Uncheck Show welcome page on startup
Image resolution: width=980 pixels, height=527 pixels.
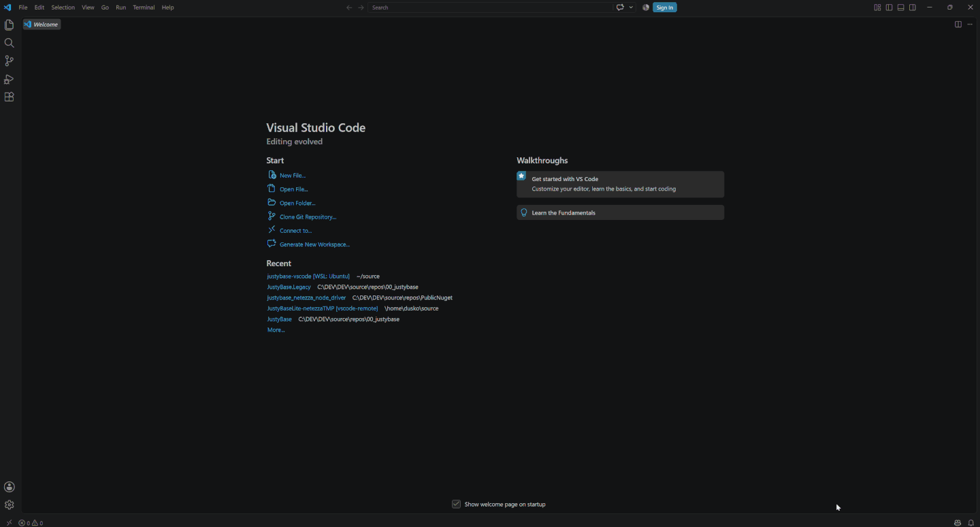(x=456, y=504)
